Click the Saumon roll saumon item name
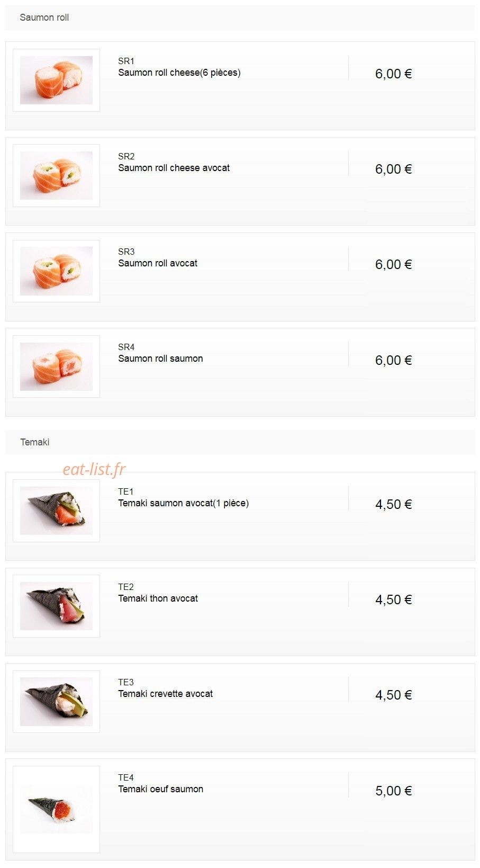480x868 pixels. tap(160, 359)
